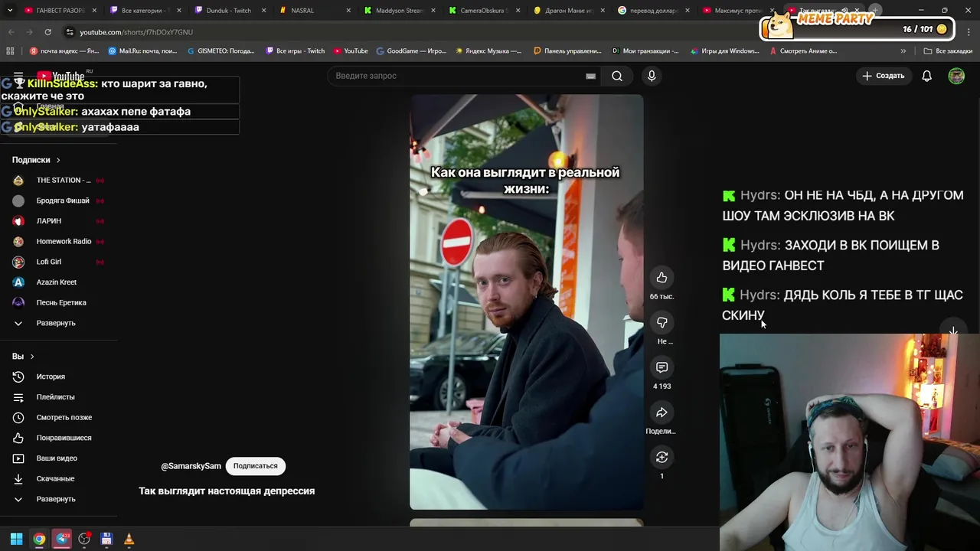Switch to the CameraObskura tab

coord(482,11)
